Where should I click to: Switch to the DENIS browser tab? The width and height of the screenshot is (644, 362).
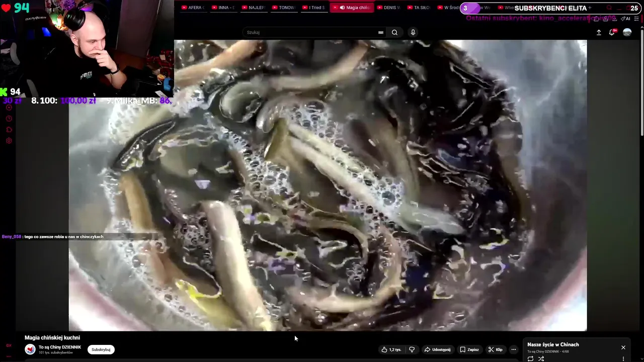(388, 8)
